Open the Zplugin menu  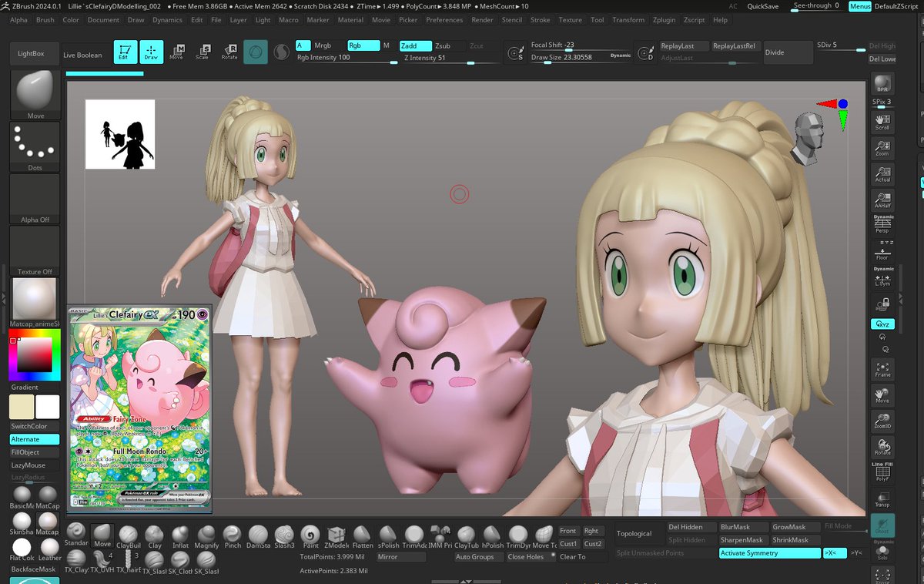tap(664, 20)
